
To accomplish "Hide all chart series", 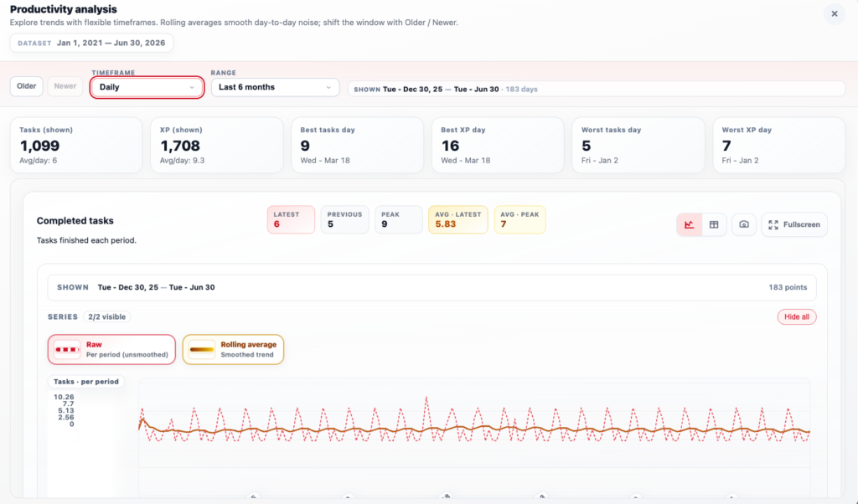I will coord(796,317).
